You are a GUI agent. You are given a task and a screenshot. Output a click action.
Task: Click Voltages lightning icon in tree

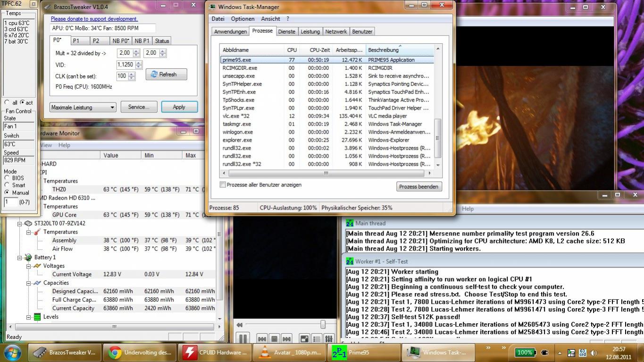[x=37, y=266]
